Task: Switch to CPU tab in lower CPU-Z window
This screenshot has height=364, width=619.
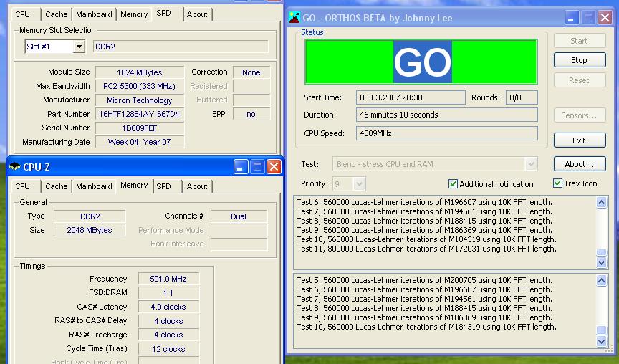Action: [x=22, y=186]
